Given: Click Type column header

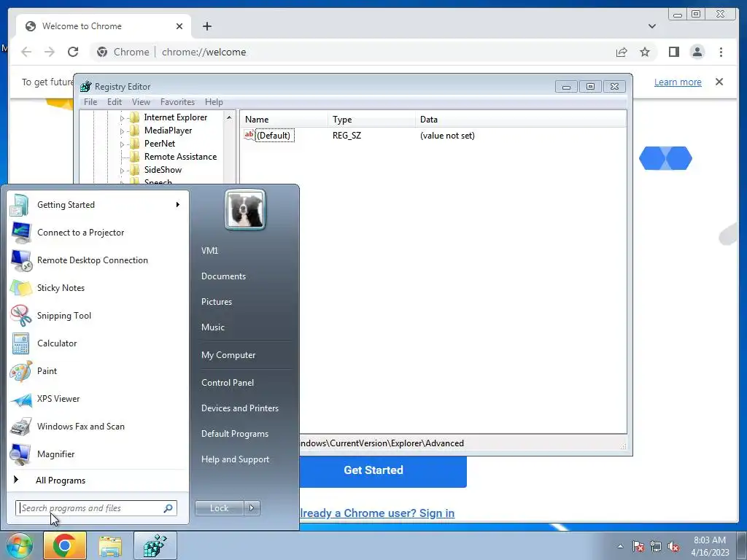Looking at the screenshot, I should pyautogui.click(x=371, y=120).
